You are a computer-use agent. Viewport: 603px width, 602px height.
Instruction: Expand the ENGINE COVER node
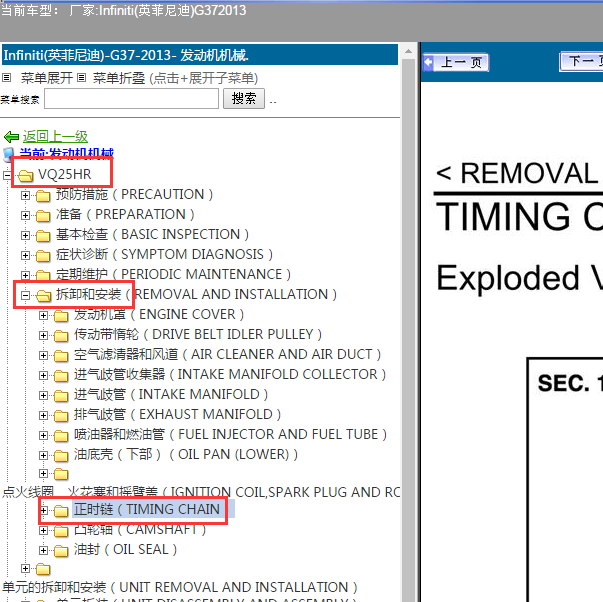pyautogui.click(x=43, y=315)
